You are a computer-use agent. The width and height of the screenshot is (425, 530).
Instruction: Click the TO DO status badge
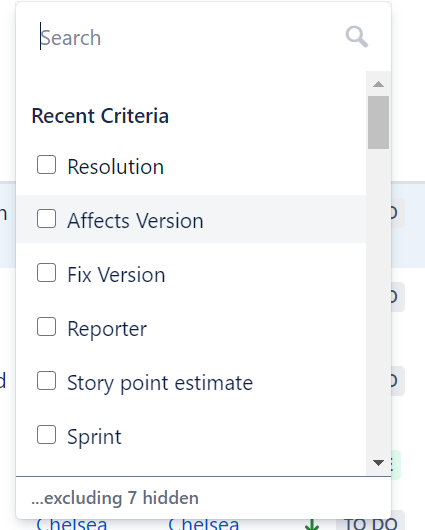[x=371, y=524]
